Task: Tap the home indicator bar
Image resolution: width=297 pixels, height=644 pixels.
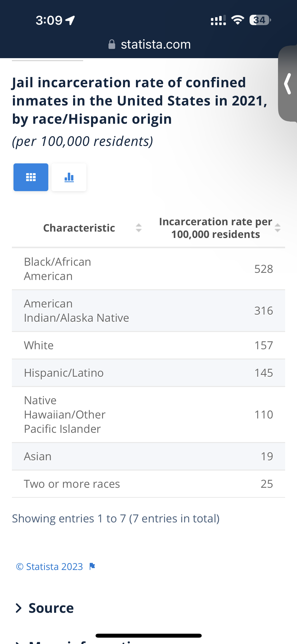Action: tap(149, 636)
